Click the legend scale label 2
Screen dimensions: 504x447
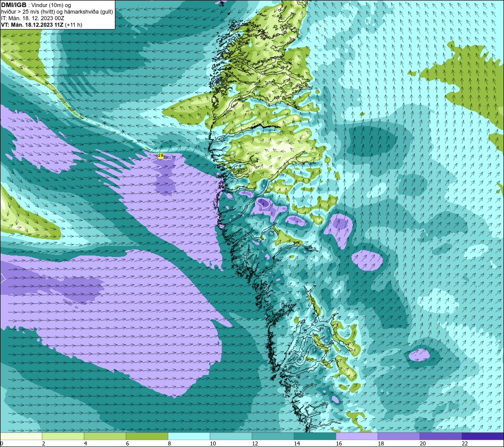43,443
